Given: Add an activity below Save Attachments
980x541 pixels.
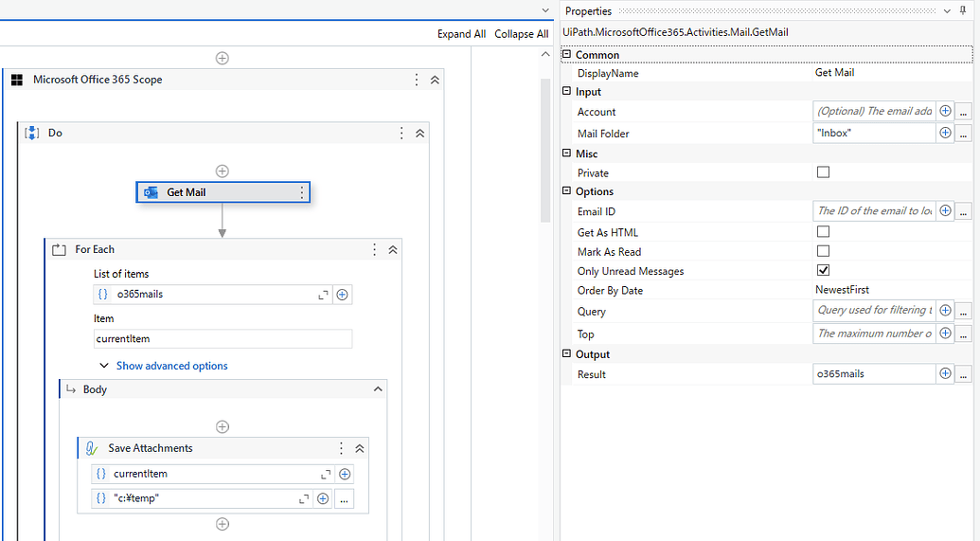Looking at the screenshot, I should pos(222,524).
